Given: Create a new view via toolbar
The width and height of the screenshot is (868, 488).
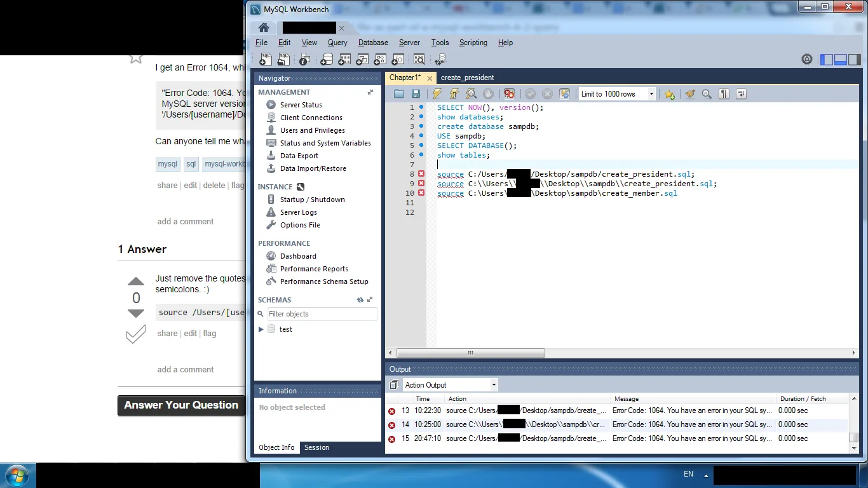Looking at the screenshot, I should (362, 59).
